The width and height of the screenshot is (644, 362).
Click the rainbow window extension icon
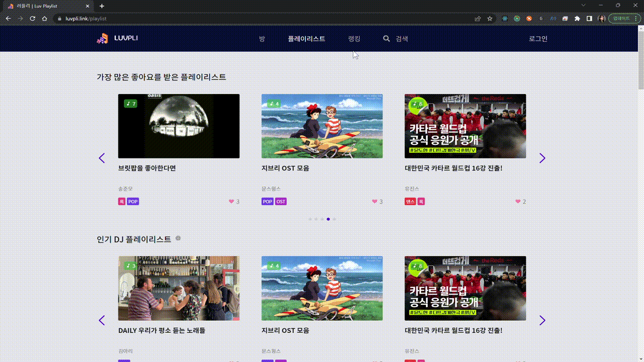565,19
